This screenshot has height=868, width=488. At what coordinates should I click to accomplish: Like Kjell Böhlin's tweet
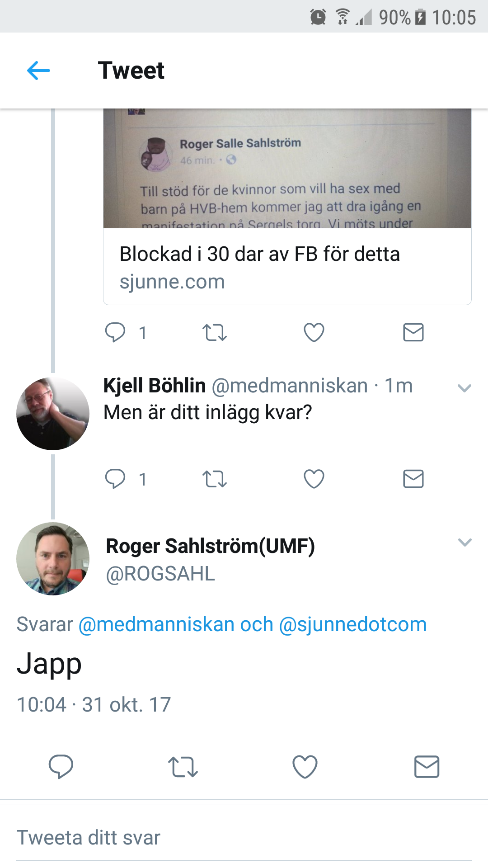[314, 479]
